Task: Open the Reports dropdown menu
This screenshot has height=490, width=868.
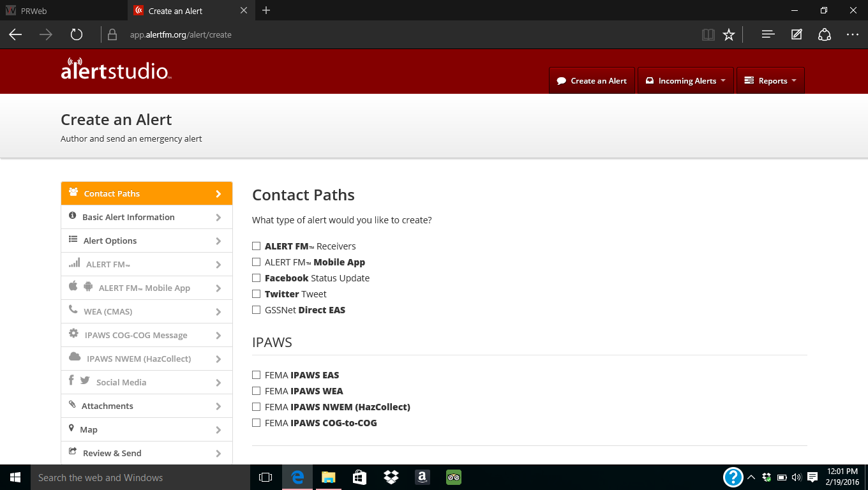Action: (770, 81)
